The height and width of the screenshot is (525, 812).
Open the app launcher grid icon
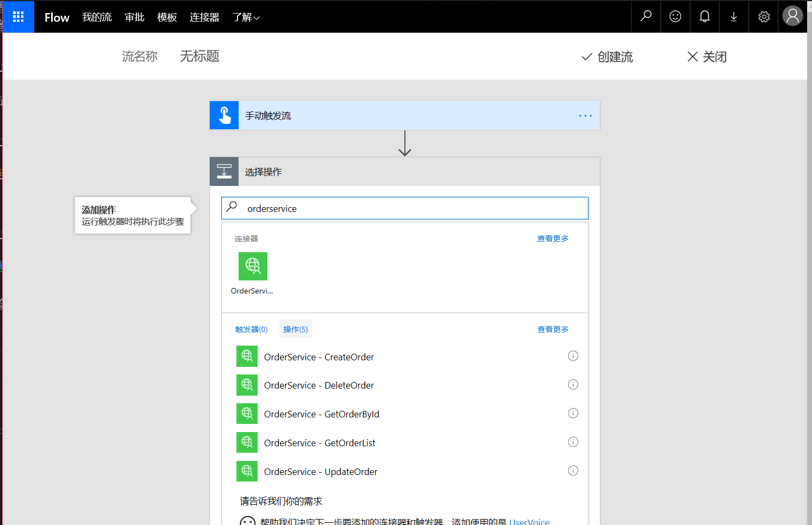[x=18, y=16]
